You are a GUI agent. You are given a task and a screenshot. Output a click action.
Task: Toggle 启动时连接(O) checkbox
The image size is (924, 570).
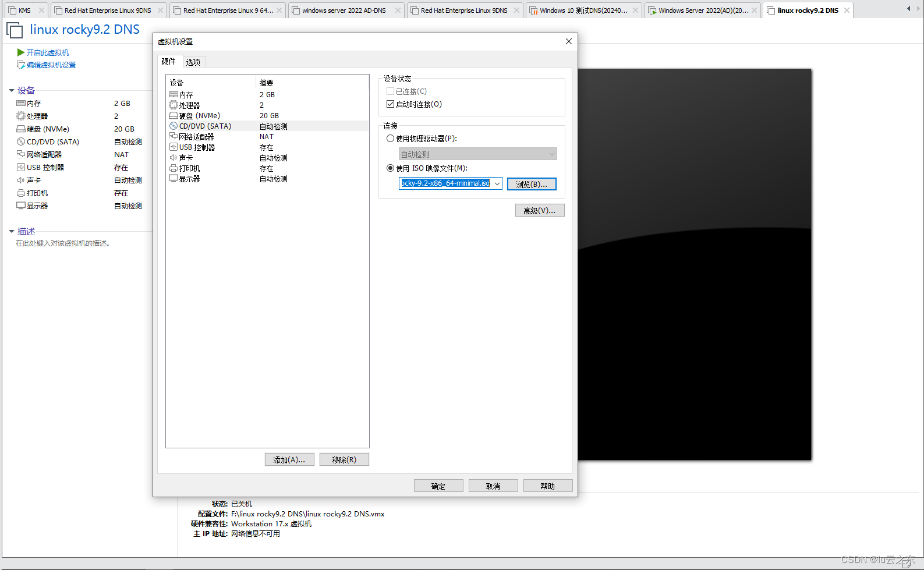(390, 104)
